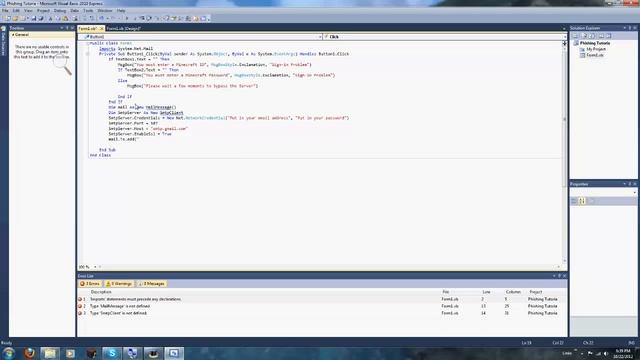The image size is (640, 360).
Task: Click the Save toolbar icon
Action: pyautogui.click(x=33, y=18)
